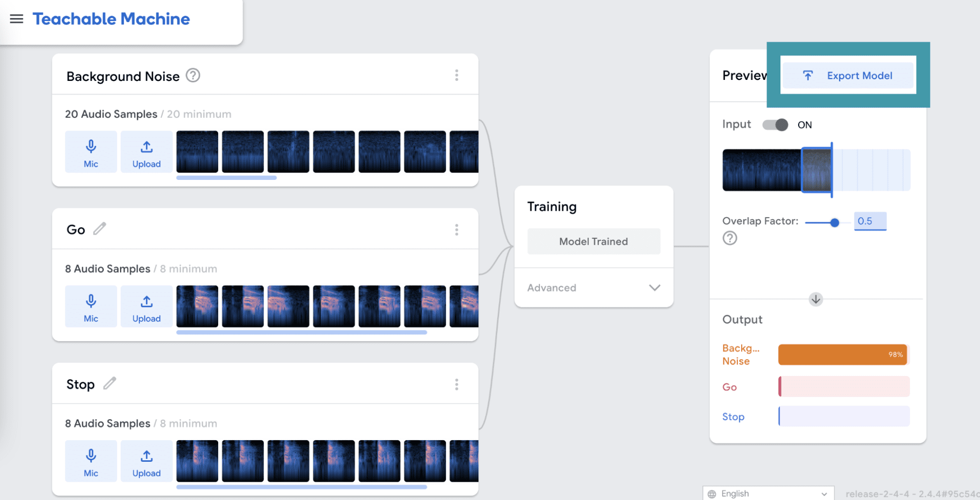Click Upload in the Go class
This screenshot has height=500, width=980.
(146, 306)
